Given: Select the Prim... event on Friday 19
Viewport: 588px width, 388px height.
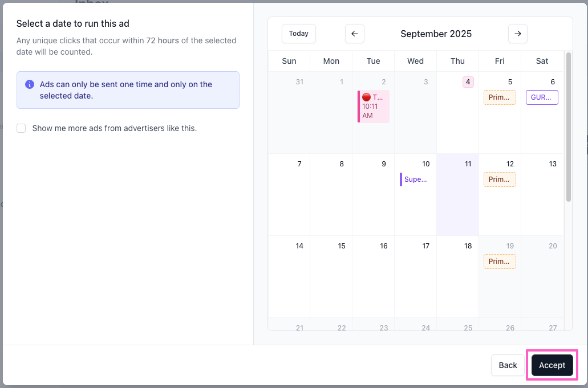Looking at the screenshot, I should (x=500, y=262).
